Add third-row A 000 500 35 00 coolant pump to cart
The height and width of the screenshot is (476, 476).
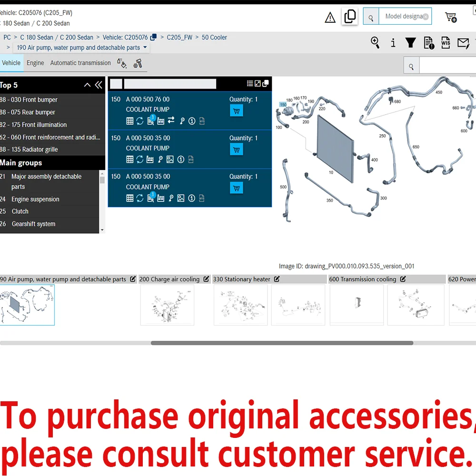237,188
